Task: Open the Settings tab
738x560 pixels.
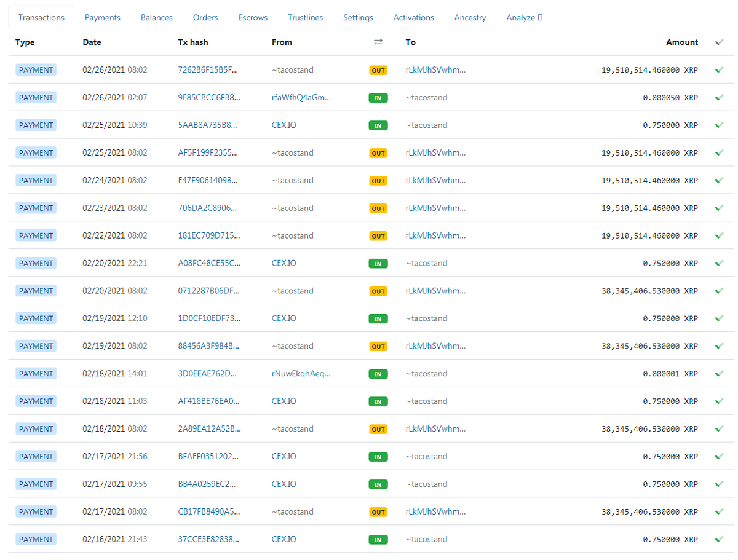Action: coord(358,17)
